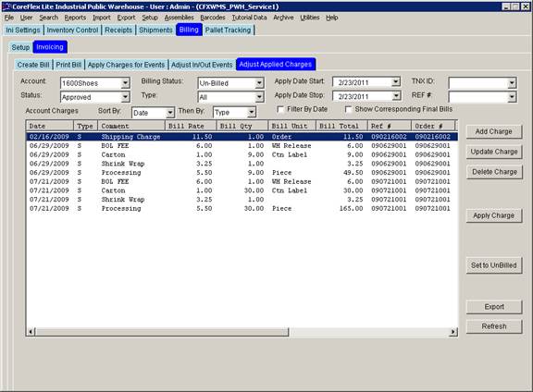Image resolution: width=533 pixels, height=392 pixels.
Task: Select the 06/29/2009 Carton row
Action: [242, 154]
